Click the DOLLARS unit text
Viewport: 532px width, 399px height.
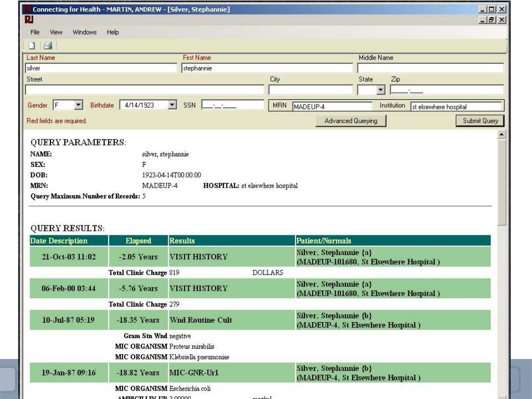(x=268, y=272)
